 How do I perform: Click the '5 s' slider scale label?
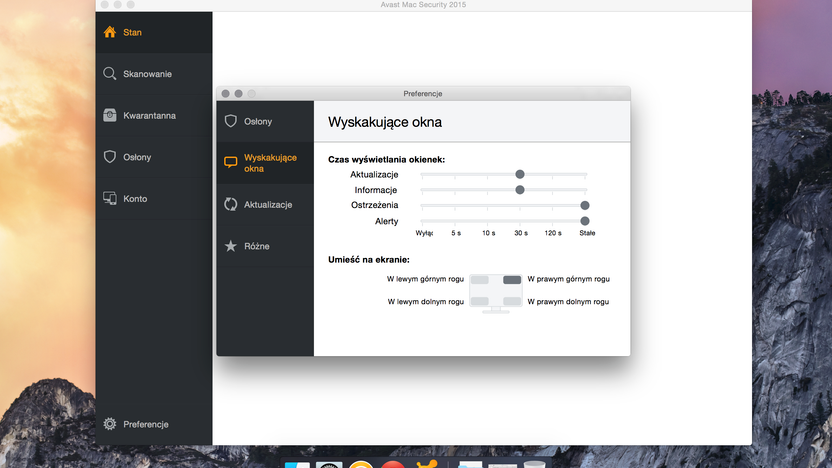coord(456,233)
